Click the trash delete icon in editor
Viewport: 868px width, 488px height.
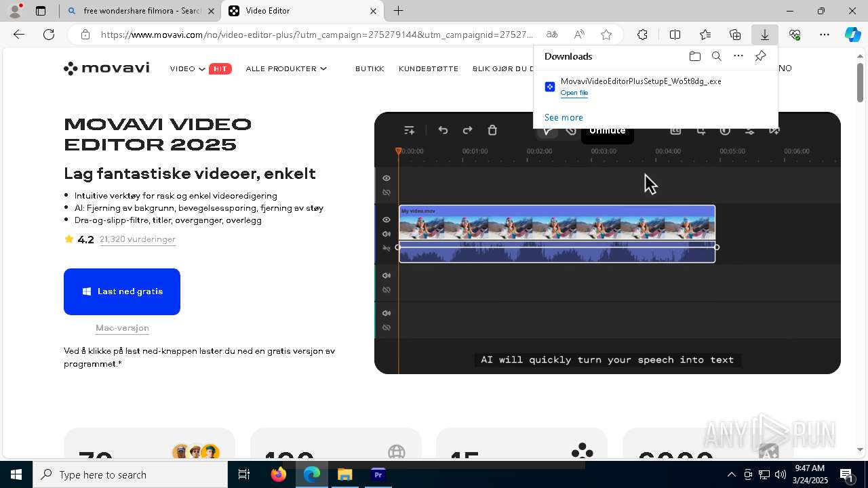(492, 130)
